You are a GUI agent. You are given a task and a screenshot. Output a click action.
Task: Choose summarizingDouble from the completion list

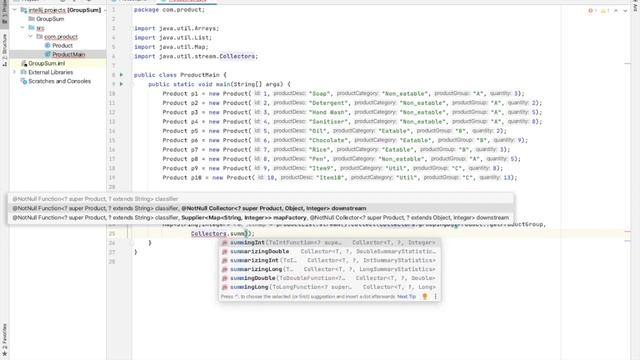[329, 251]
